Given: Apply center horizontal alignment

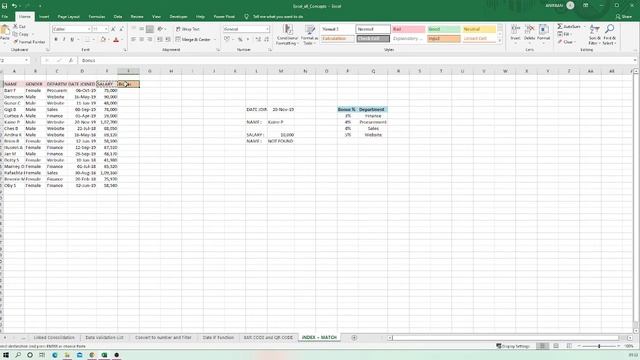Looking at the screenshot, I should (x=142, y=39).
